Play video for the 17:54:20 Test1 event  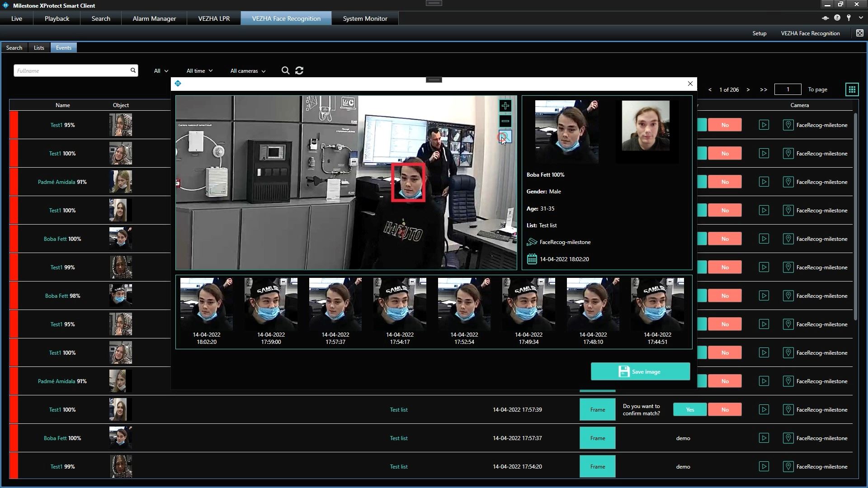tap(764, 467)
